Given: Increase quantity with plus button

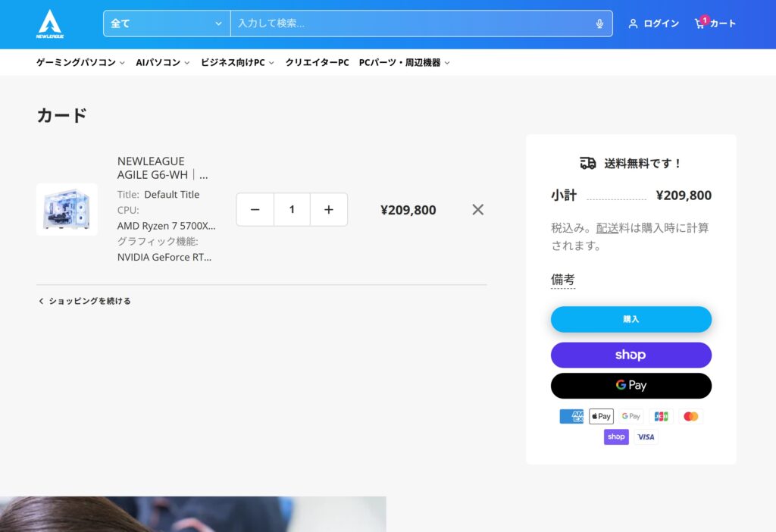Looking at the screenshot, I should 329,210.
